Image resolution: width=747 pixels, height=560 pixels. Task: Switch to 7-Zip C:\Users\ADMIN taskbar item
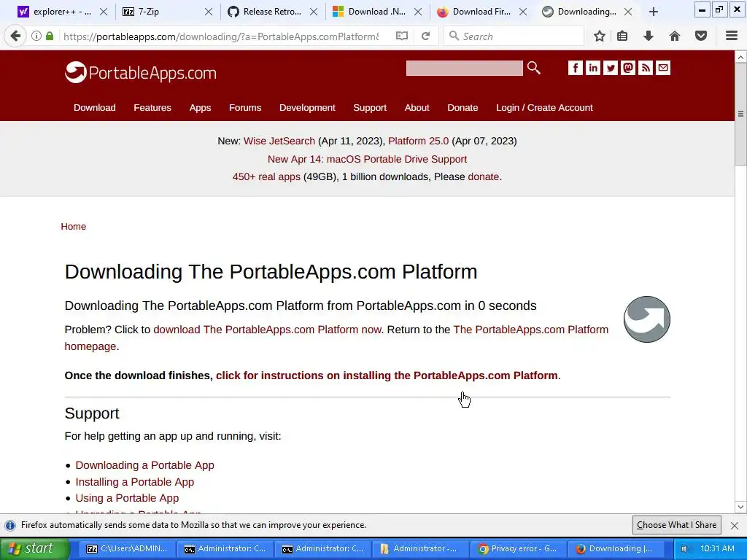tap(126, 548)
